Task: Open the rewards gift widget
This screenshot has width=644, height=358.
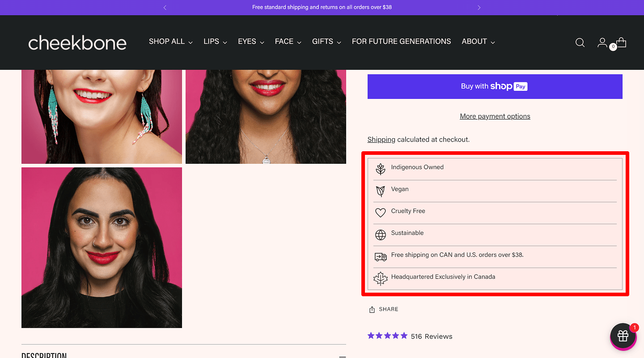Action: point(623,337)
